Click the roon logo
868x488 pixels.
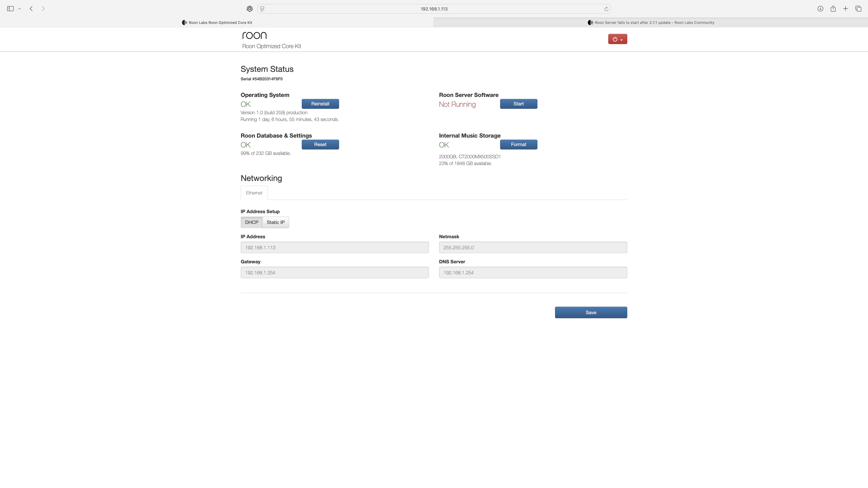tap(254, 36)
